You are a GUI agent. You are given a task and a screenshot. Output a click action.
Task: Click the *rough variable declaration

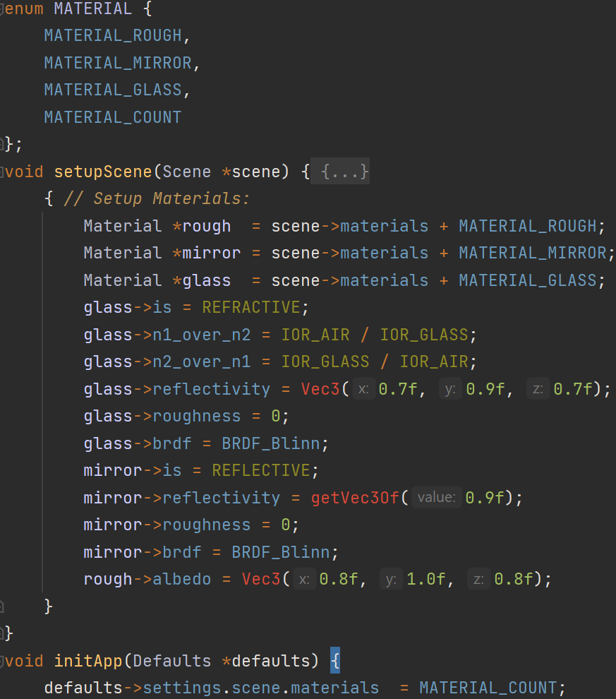[x=202, y=226]
